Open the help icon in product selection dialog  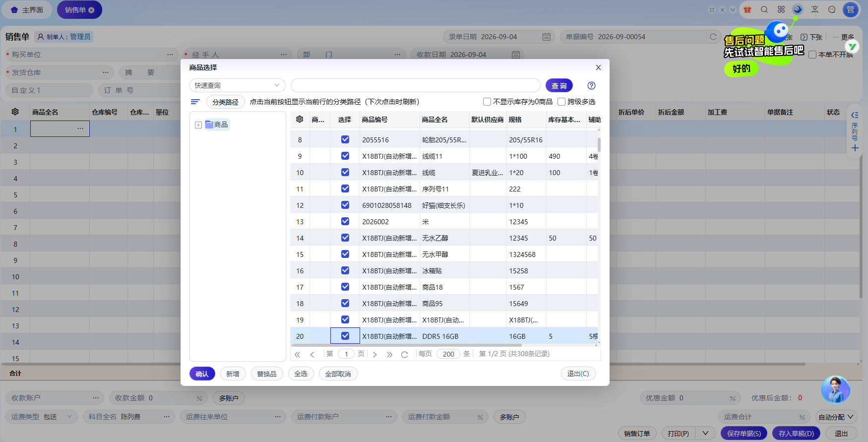pyautogui.click(x=591, y=86)
